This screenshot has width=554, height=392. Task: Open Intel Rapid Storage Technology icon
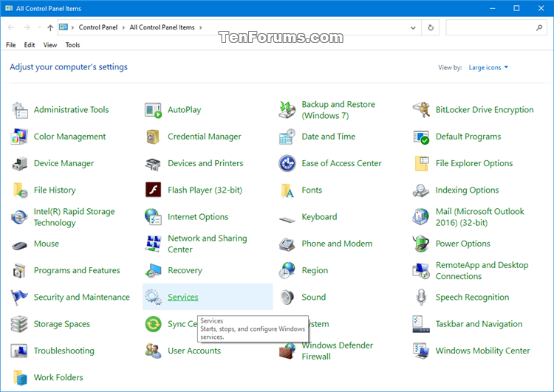pyautogui.click(x=19, y=217)
